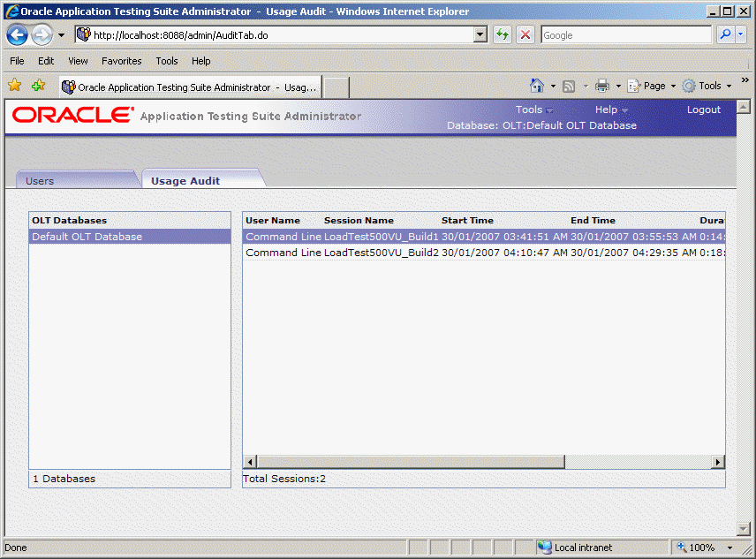
Task: Click the horizontal scrollbar right arrow
Action: [x=719, y=462]
